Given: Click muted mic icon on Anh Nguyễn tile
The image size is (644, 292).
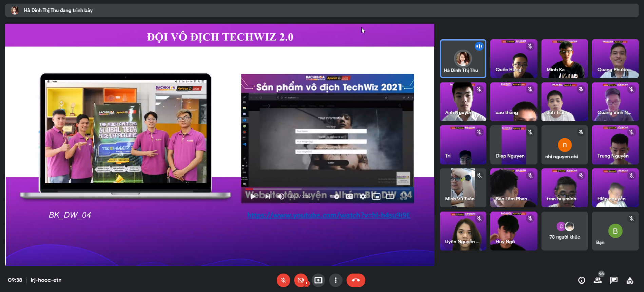Looking at the screenshot, I should (x=479, y=89).
